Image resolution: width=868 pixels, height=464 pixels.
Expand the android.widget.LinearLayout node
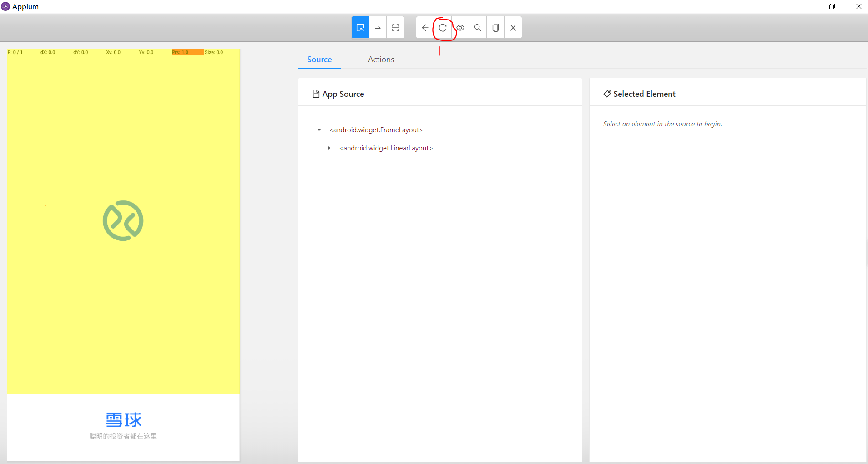tap(329, 148)
